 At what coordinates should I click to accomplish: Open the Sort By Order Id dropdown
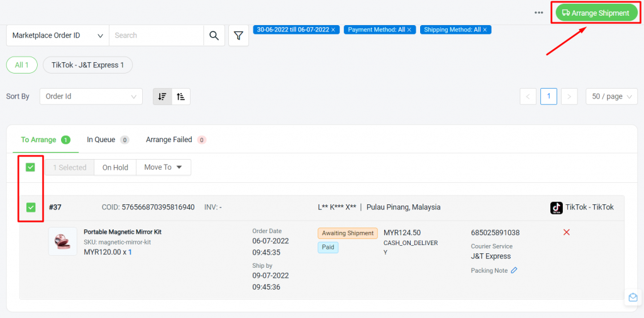pos(91,97)
